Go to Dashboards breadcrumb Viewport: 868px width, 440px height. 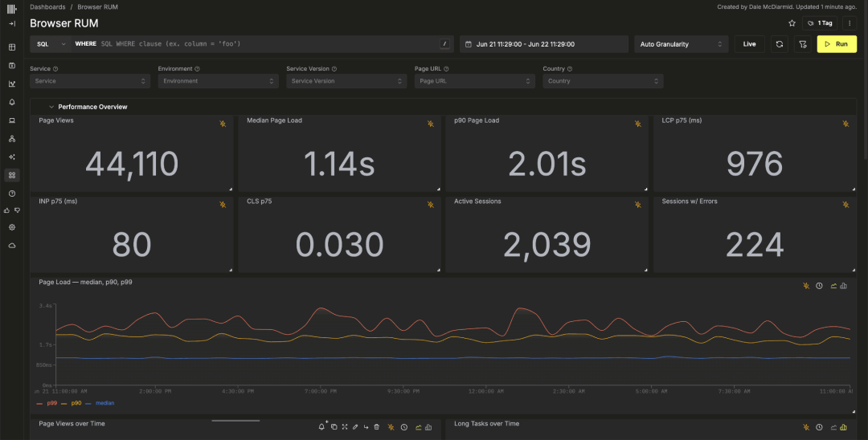click(x=47, y=7)
